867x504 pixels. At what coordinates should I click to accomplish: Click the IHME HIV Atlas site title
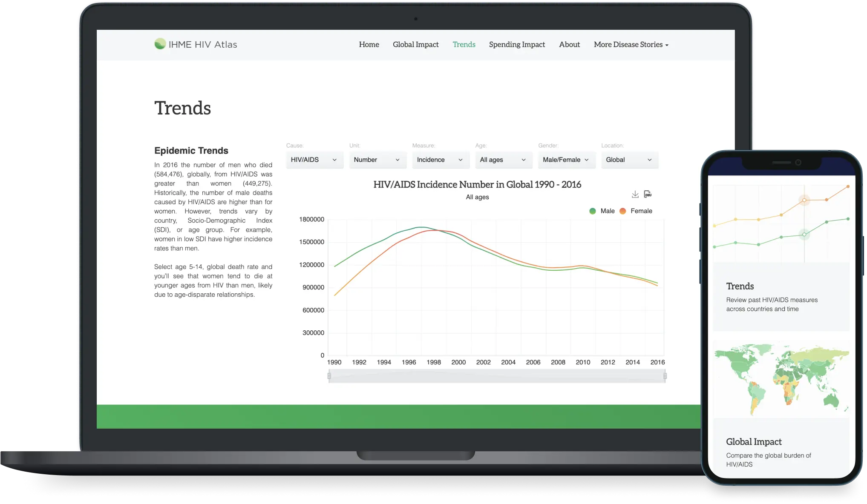coord(203,44)
